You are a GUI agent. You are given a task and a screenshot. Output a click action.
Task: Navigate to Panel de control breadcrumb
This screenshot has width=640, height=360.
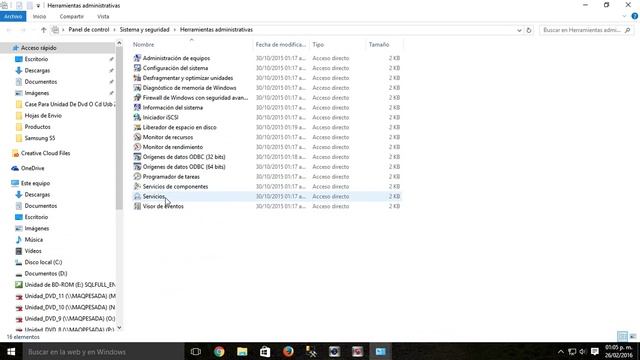click(x=89, y=30)
